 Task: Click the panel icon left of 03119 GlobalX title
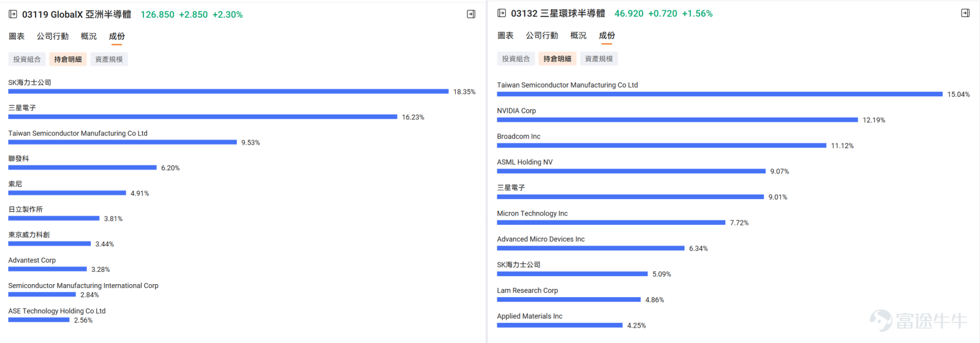tap(13, 14)
